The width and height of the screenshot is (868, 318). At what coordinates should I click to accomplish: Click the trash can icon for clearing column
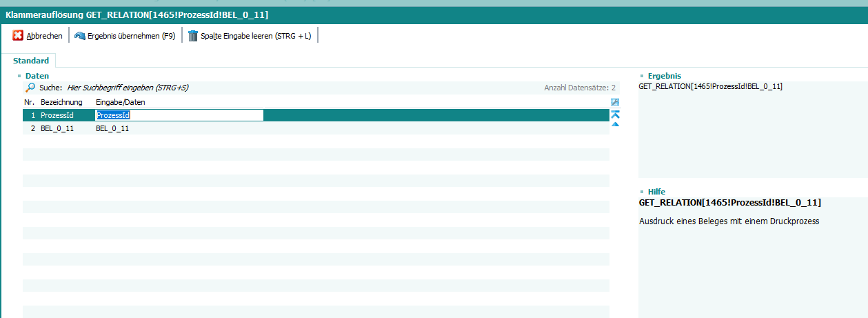(193, 36)
